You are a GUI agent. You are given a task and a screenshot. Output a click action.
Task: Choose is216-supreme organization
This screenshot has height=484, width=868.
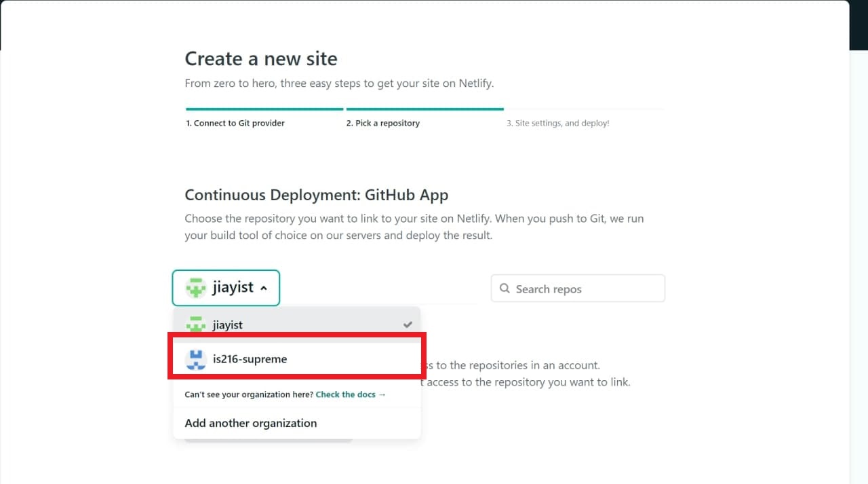tap(297, 358)
